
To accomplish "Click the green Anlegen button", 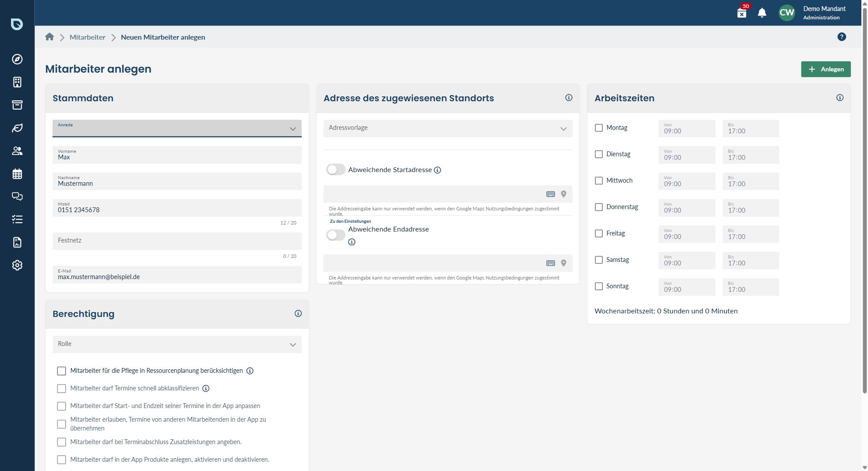I will 826,69.
